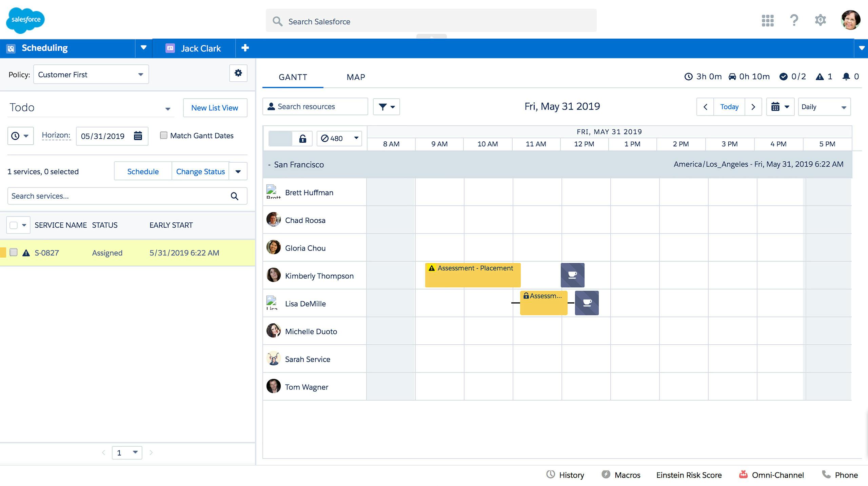Click the help question mark icon
Viewport: 868px width, 486px height.
point(794,20)
